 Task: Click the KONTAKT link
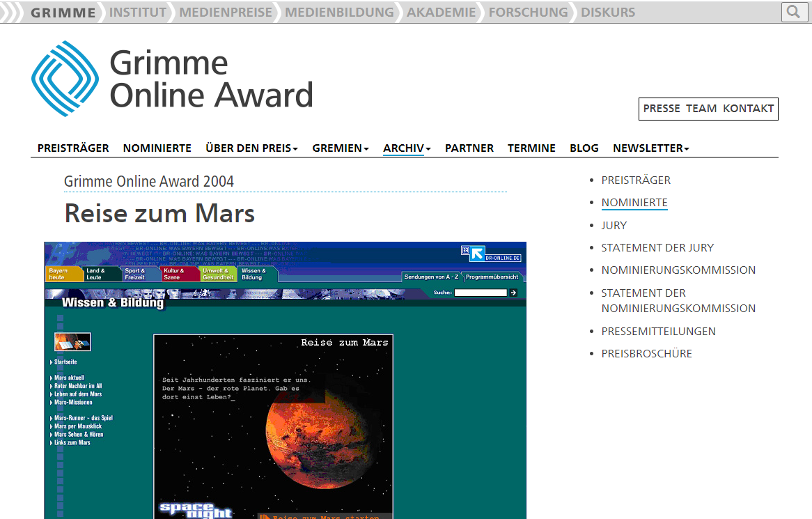749,109
